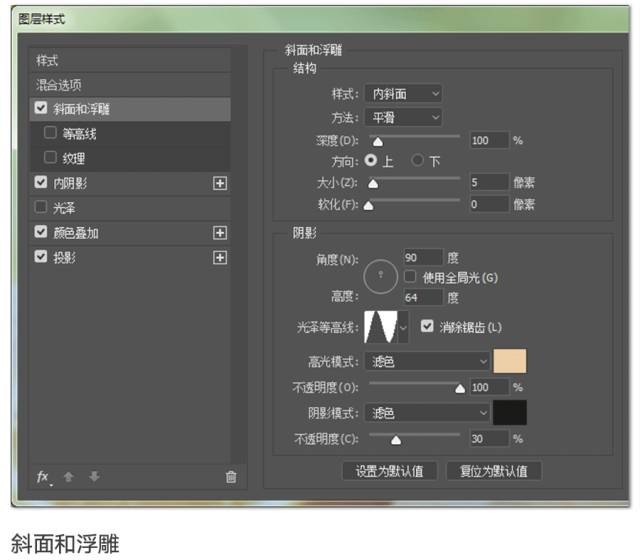Open the 等高线 sub-entry settings

coord(130,134)
